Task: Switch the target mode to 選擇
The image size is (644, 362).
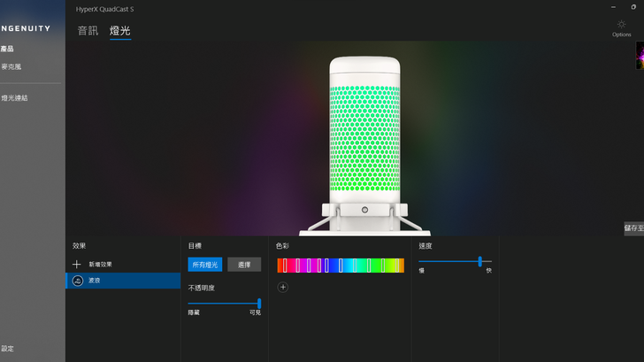Action: point(244,265)
